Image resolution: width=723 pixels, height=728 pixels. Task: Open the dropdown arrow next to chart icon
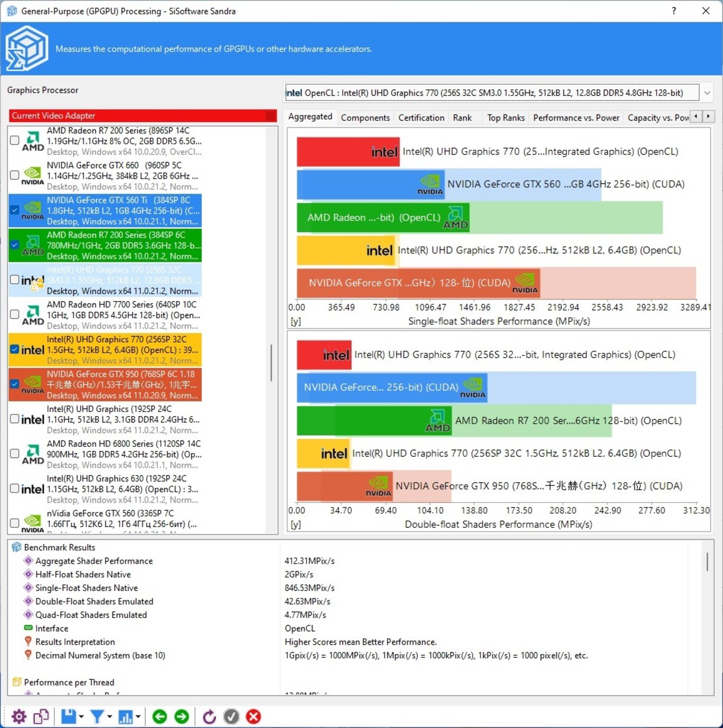pos(138,716)
